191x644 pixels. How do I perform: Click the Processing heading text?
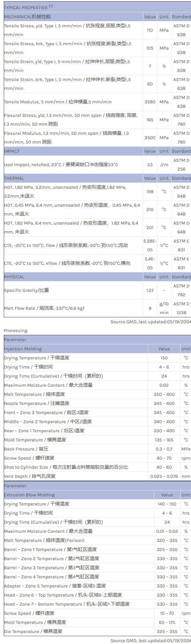click(x=15, y=330)
